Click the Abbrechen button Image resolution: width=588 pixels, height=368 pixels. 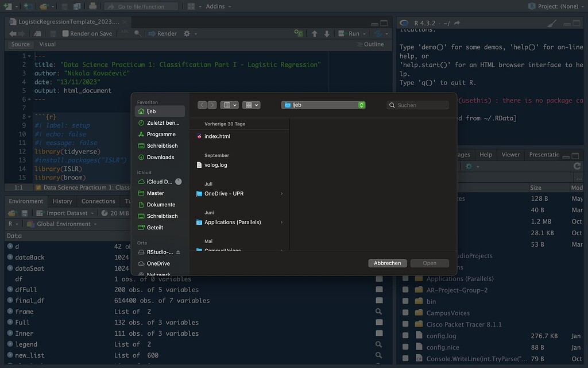click(388, 263)
